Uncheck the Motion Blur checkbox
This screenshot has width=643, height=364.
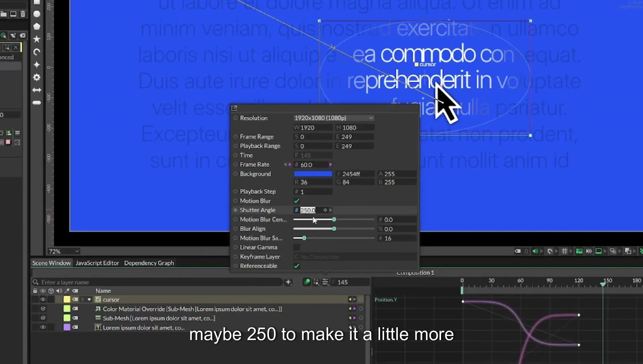[x=297, y=201]
